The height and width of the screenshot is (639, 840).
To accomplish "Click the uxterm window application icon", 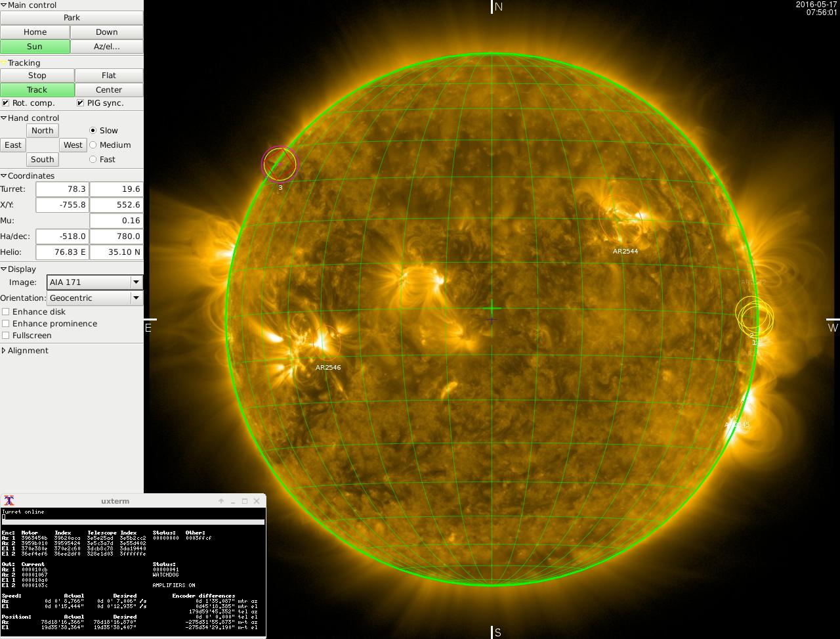I will pyautogui.click(x=9, y=500).
